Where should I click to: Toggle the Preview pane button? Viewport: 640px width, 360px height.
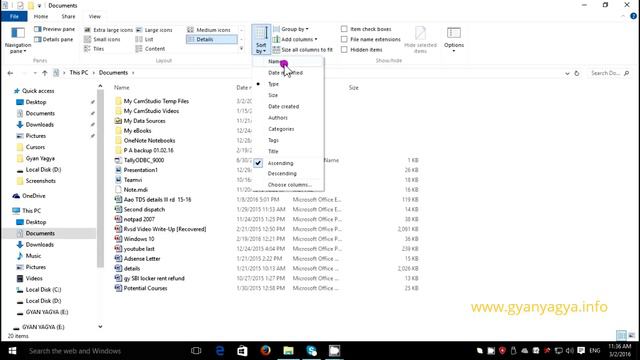54,29
